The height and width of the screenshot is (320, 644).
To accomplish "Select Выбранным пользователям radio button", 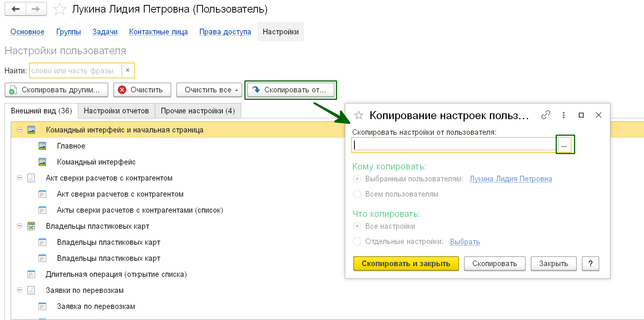I will click(x=357, y=179).
